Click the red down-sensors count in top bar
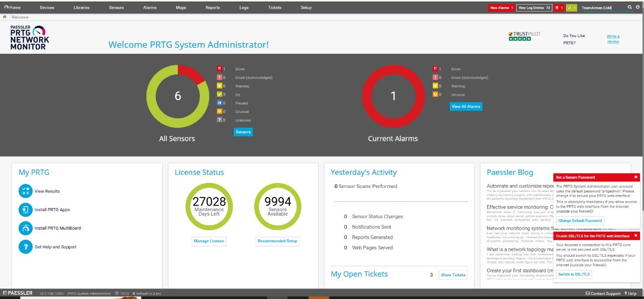The image size is (644, 299). point(559,8)
